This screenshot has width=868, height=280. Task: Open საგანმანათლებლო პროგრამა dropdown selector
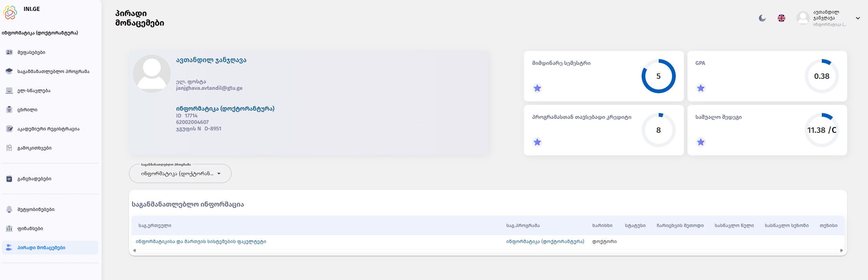tap(180, 173)
